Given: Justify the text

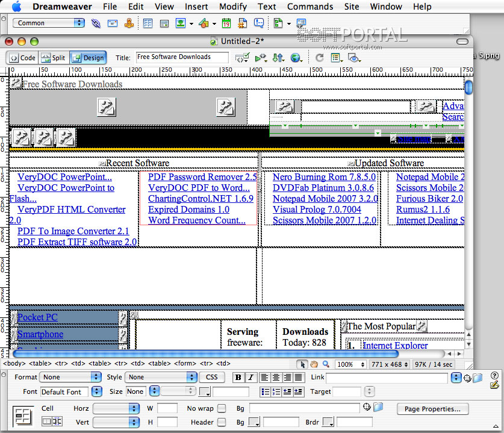Looking at the screenshot, I should 299,378.
